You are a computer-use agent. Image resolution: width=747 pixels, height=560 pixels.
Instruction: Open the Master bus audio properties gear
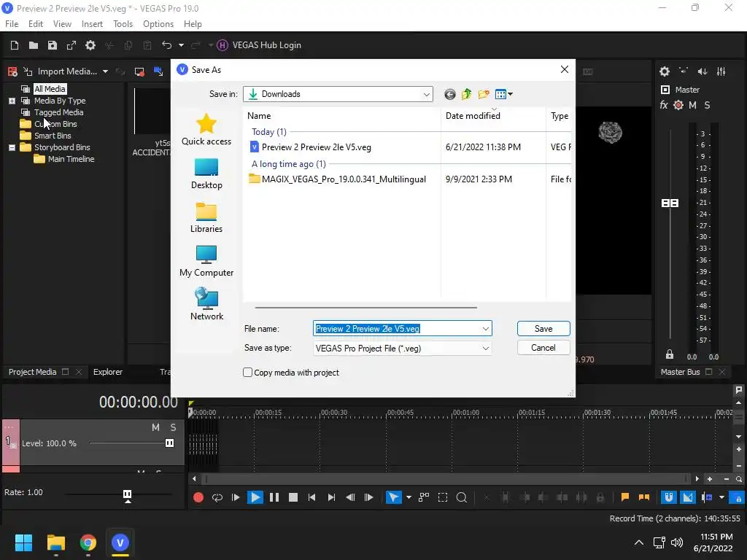tap(665, 71)
